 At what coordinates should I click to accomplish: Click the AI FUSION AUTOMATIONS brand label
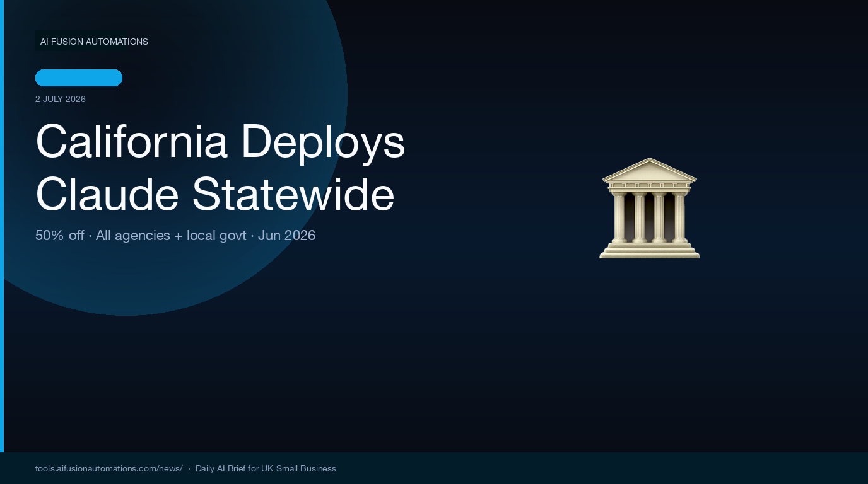click(x=94, y=42)
